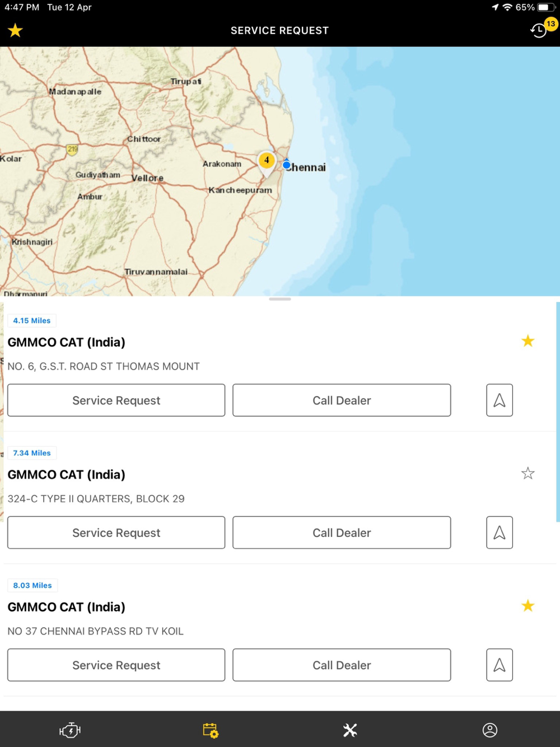
Task: Tap the Arakonam label on map
Action: pos(222,164)
